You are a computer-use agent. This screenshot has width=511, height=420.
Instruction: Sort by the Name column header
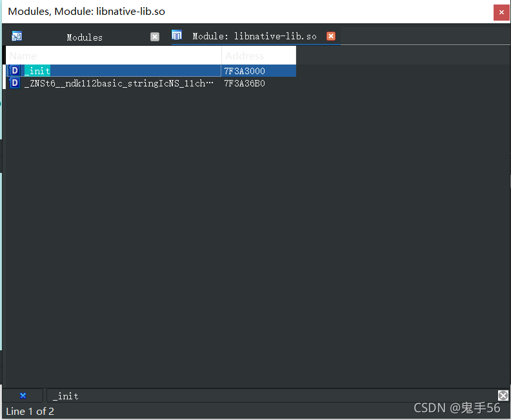[x=114, y=55]
